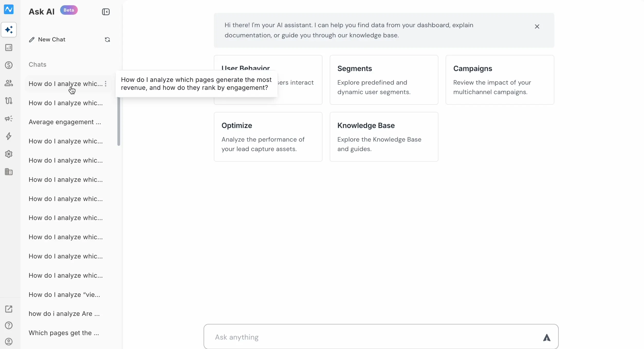Start a New Chat
This screenshot has height=349, width=644.
click(x=47, y=40)
